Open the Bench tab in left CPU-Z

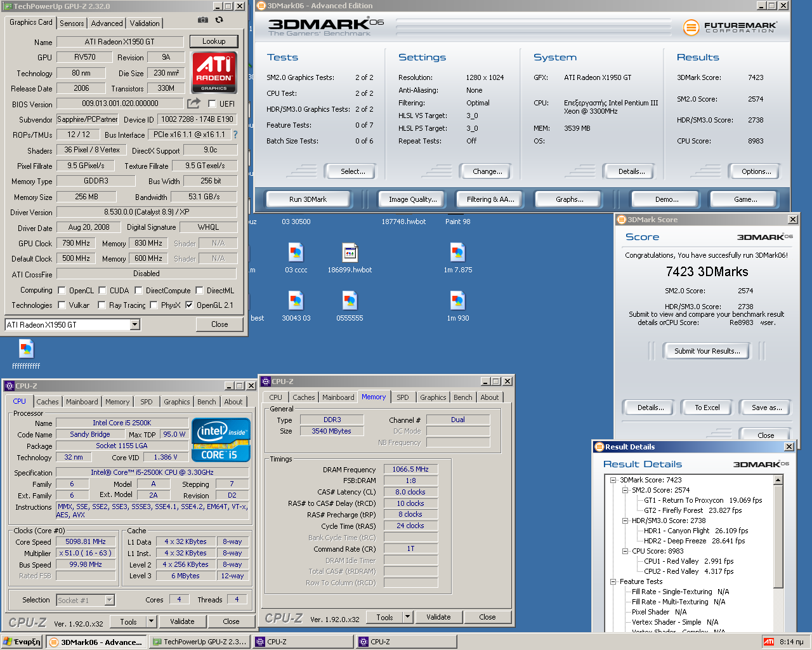pos(206,402)
